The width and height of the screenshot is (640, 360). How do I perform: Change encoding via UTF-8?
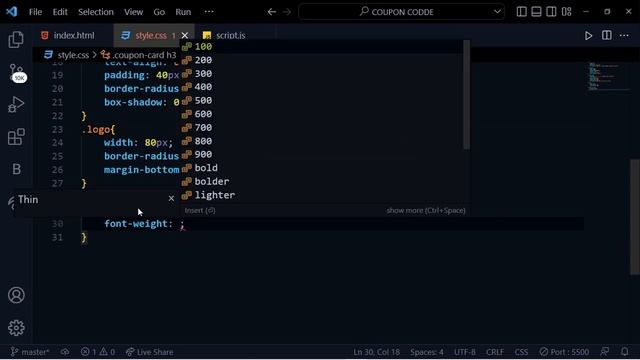pos(464,352)
